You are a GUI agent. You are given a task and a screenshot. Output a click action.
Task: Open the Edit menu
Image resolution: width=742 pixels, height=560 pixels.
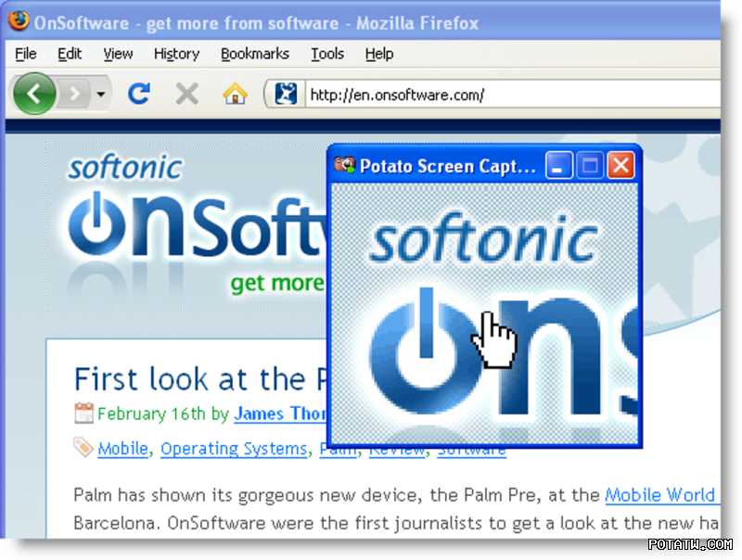[x=70, y=54]
